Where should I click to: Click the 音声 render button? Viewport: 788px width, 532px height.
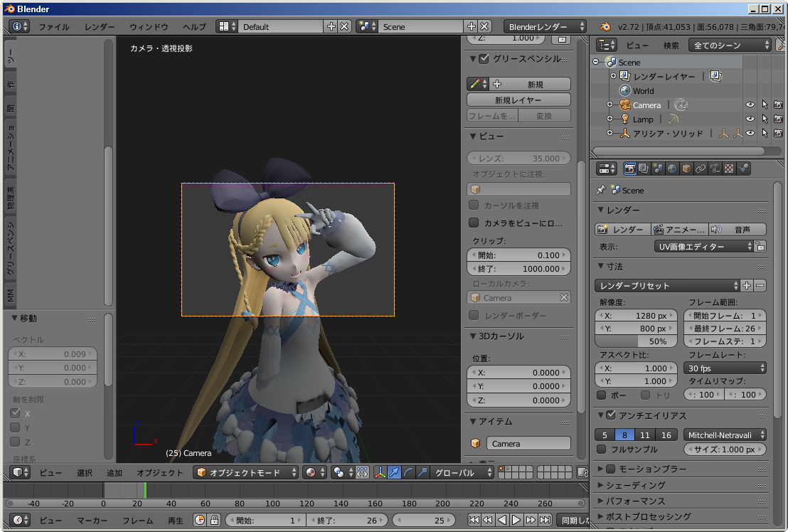point(738,230)
